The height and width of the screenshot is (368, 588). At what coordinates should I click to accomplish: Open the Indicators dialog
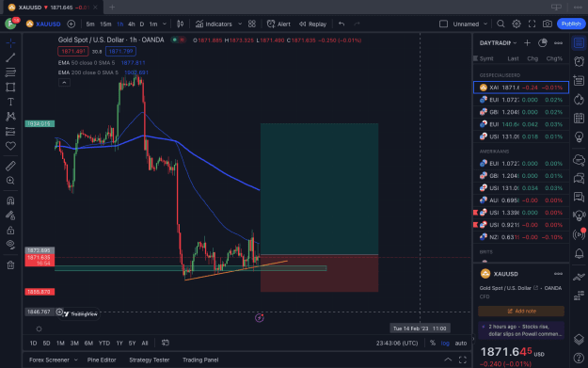pyautogui.click(x=214, y=24)
